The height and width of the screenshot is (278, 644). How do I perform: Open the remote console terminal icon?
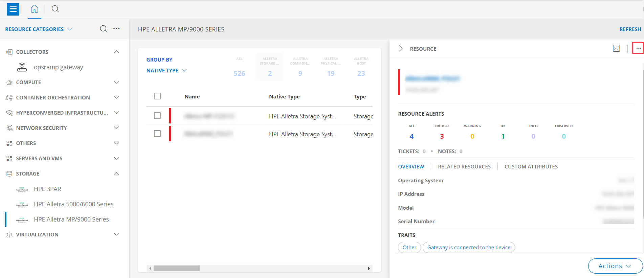tap(616, 49)
